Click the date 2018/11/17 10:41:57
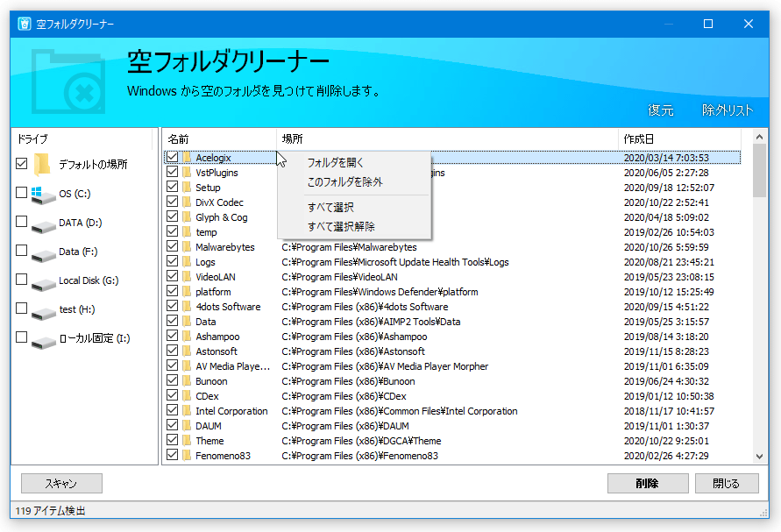This screenshot has width=781, height=532. point(669,411)
